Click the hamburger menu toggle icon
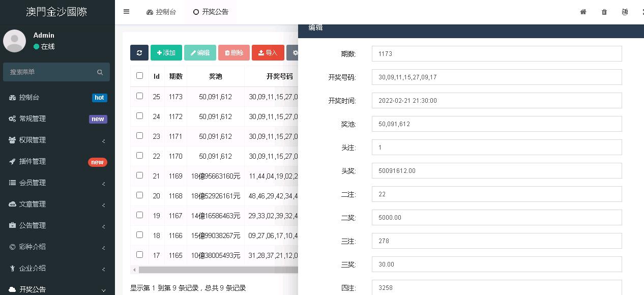Screen dimensions: 644x295 [126, 12]
